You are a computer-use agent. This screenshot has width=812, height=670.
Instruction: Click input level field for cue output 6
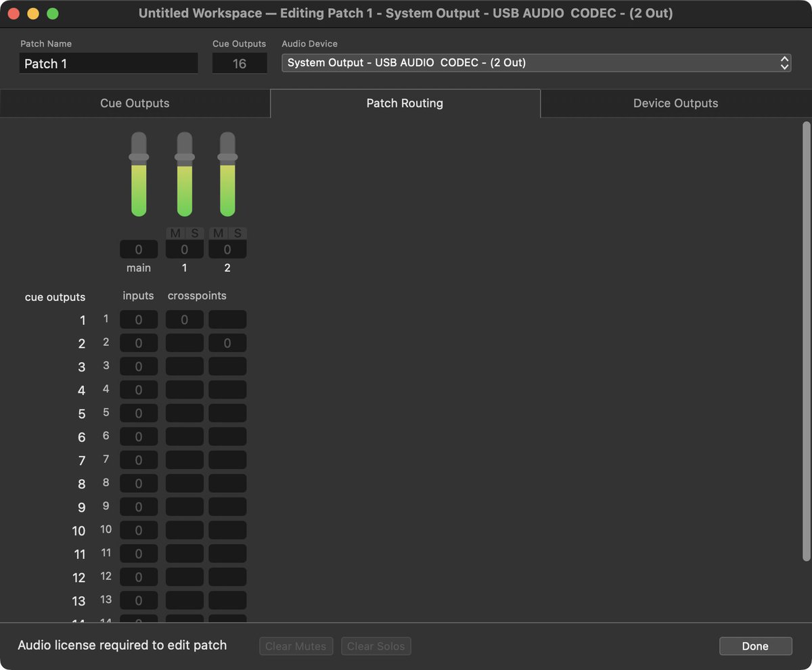[x=139, y=437]
